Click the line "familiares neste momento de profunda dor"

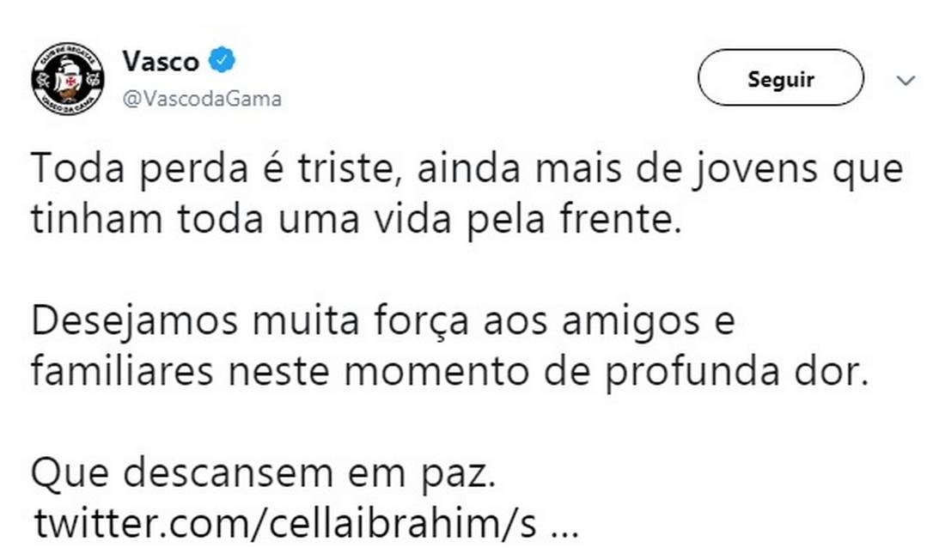tap(447, 373)
